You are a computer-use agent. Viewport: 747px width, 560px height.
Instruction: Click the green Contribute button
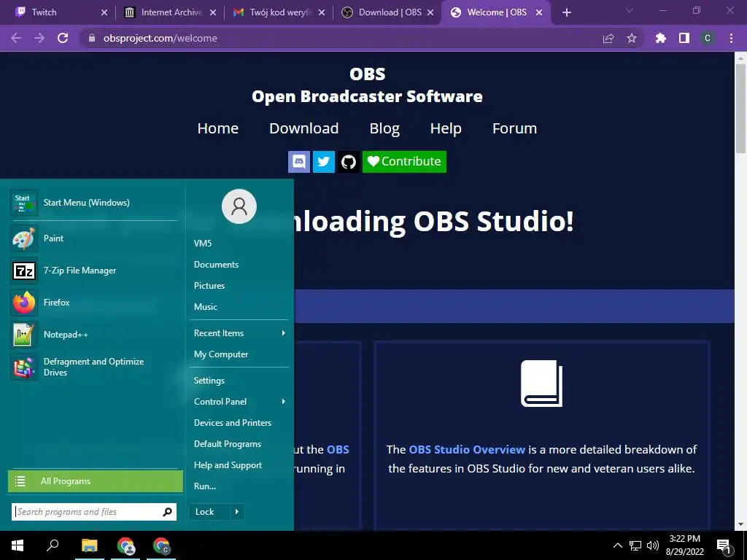click(404, 161)
